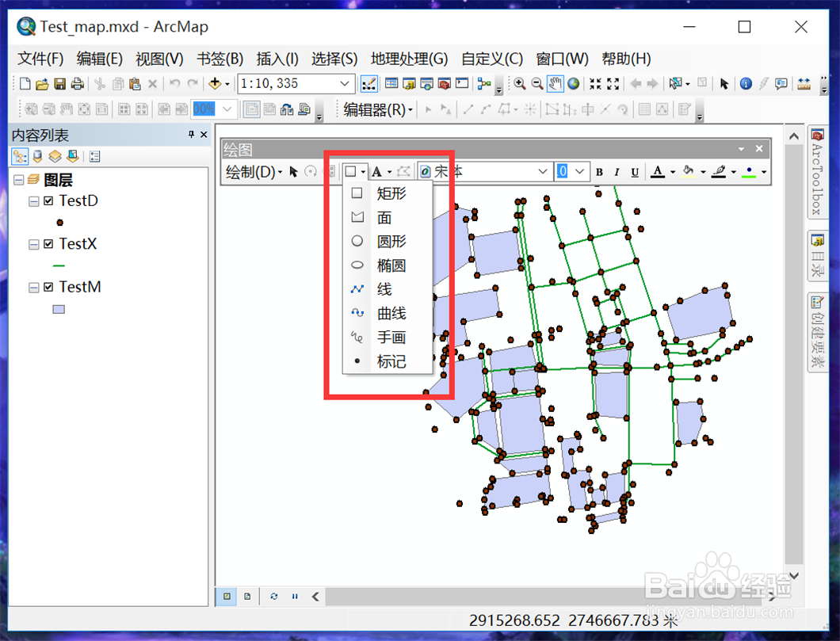This screenshot has width=840, height=641.
Task: Open the Editor toolbar icon with the pencil
Action: point(369,83)
